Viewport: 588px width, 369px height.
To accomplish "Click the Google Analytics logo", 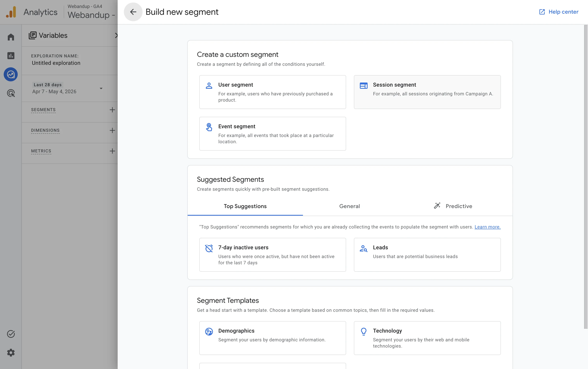I will pos(11,12).
